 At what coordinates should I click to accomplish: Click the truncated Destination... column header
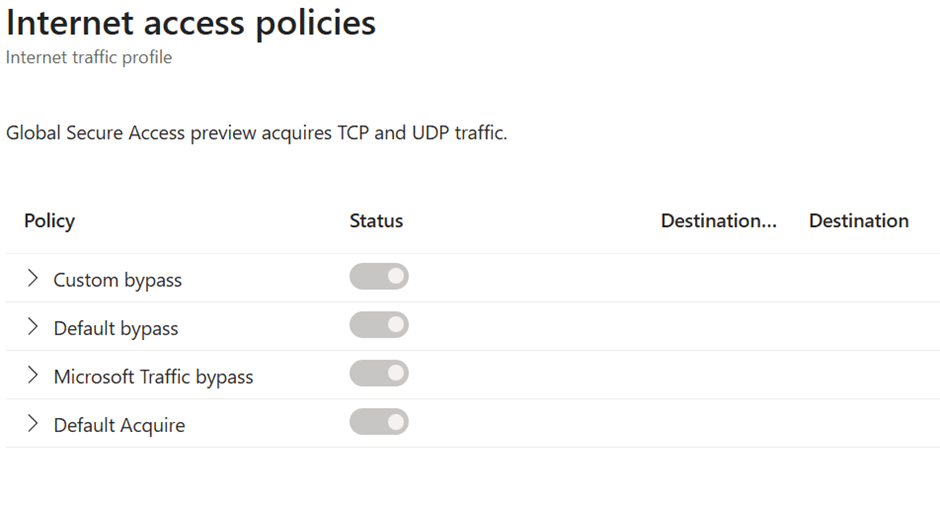coord(718,221)
